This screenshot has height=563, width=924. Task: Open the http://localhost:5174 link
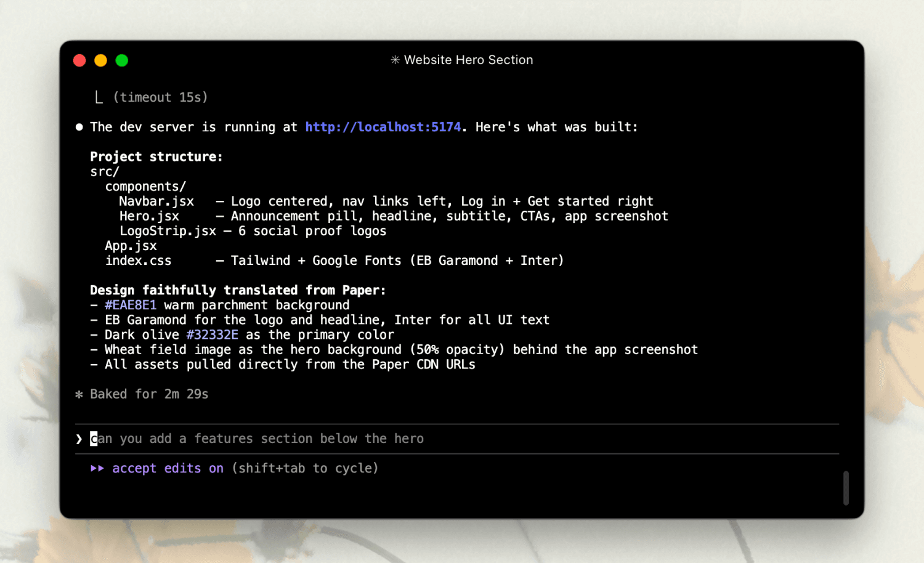[383, 127]
